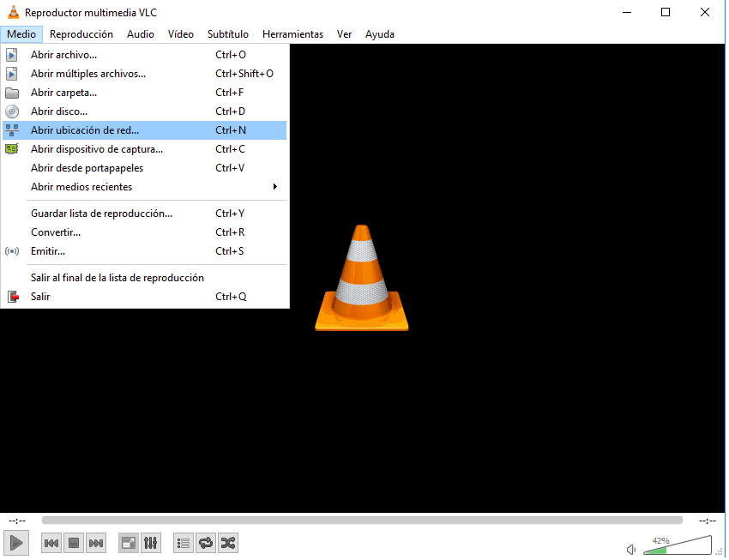Click the playback seek bar
This screenshot has width=729, height=560.
coord(362,521)
